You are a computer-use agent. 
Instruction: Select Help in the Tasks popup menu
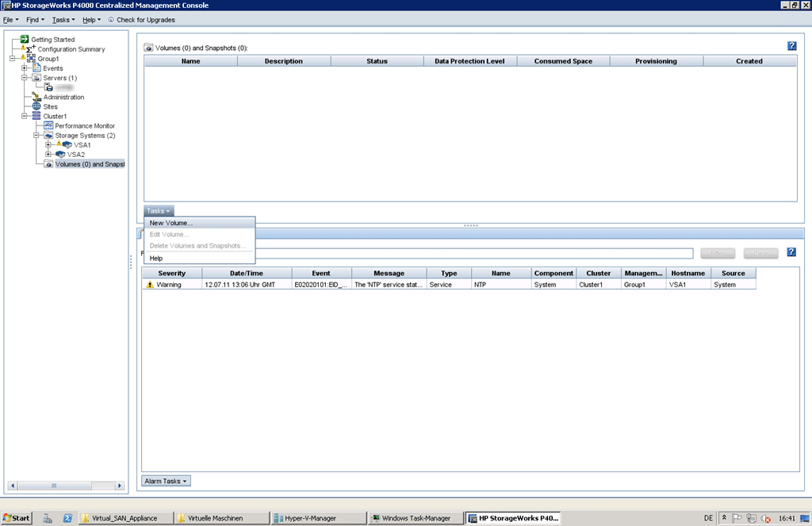tap(199, 258)
